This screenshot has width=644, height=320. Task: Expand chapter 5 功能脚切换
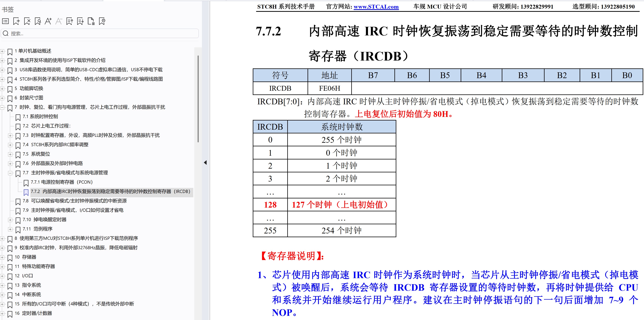click(x=2, y=89)
